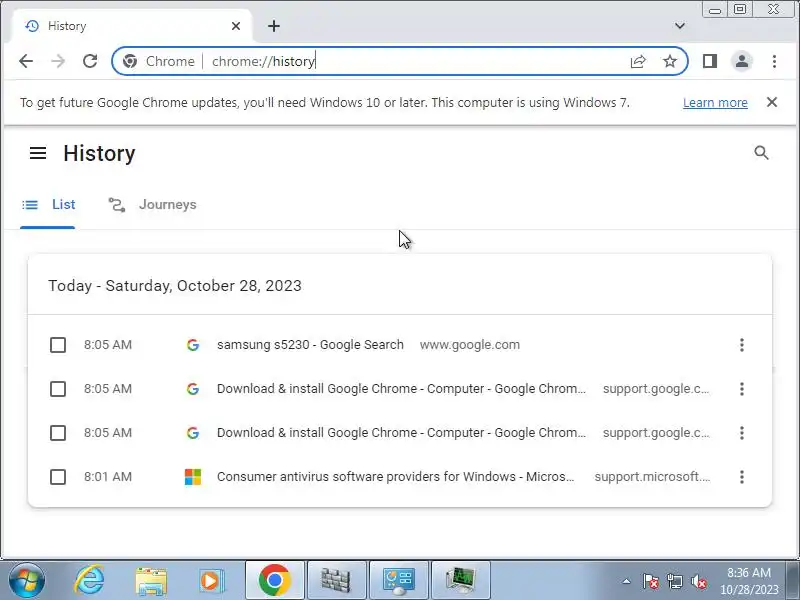The width and height of the screenshot is (800, 600).
Task: Switch to the List tab
Action: pos(48,205)
